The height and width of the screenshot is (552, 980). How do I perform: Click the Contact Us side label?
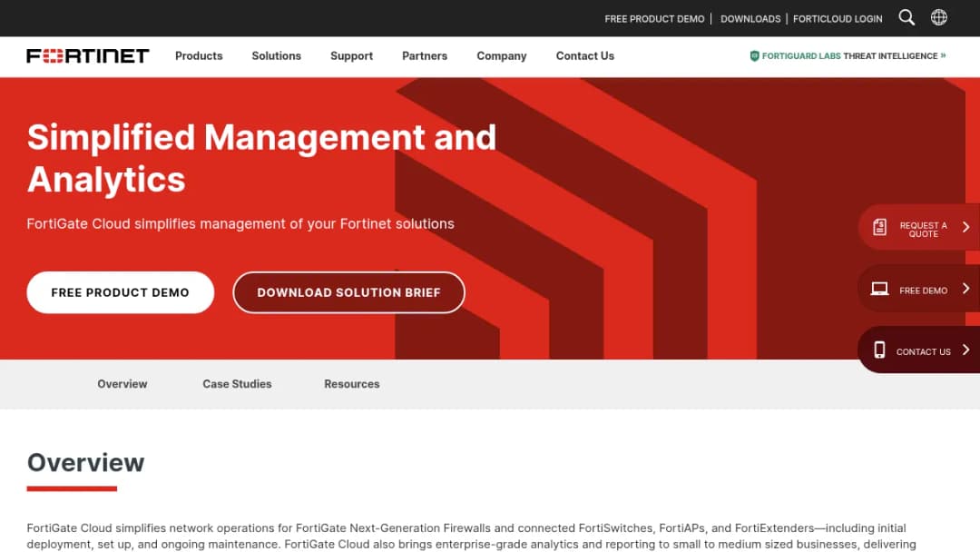click(923, 352)
